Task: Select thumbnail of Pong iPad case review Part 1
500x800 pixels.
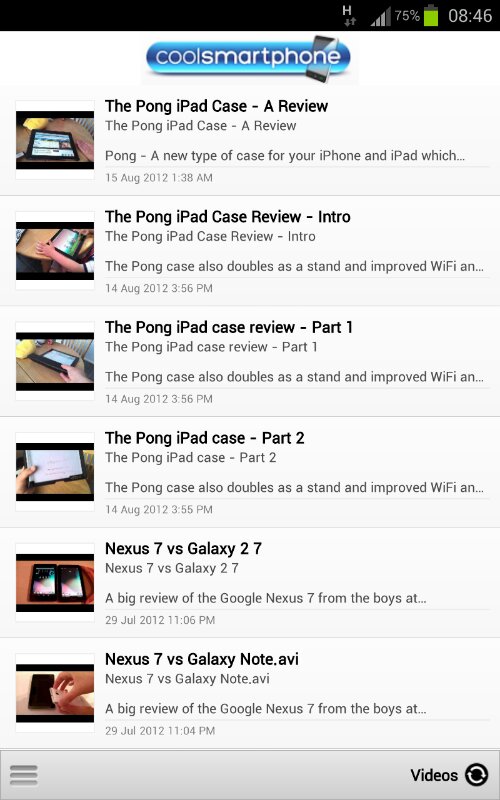Action: point(55,361)
